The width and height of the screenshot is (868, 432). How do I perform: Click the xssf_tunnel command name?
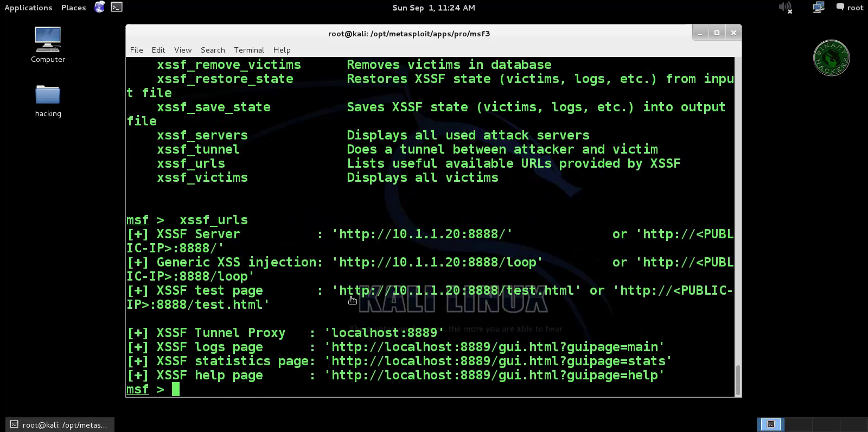point(198,150)
